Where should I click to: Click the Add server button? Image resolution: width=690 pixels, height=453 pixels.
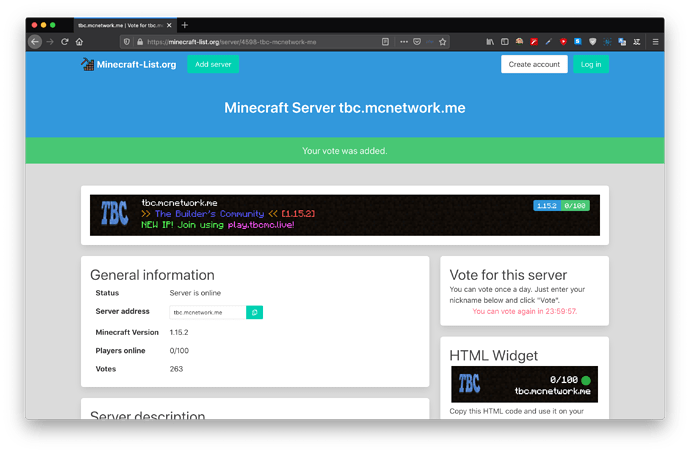(213, 64)
